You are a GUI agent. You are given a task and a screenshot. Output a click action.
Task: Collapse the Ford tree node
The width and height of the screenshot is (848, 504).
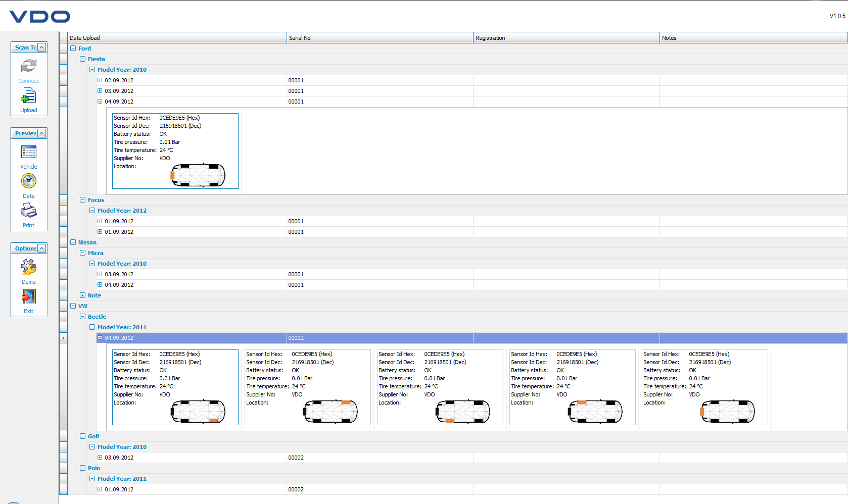(x=73, y=48)
